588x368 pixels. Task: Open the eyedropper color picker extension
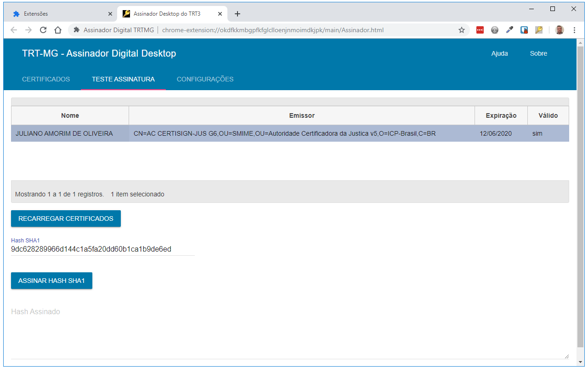click(x=509, y=30)
